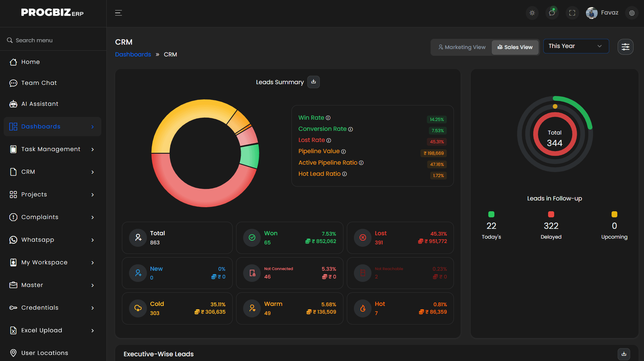Expand the Task Management menu
644x361 pixels.
point(52,149)
